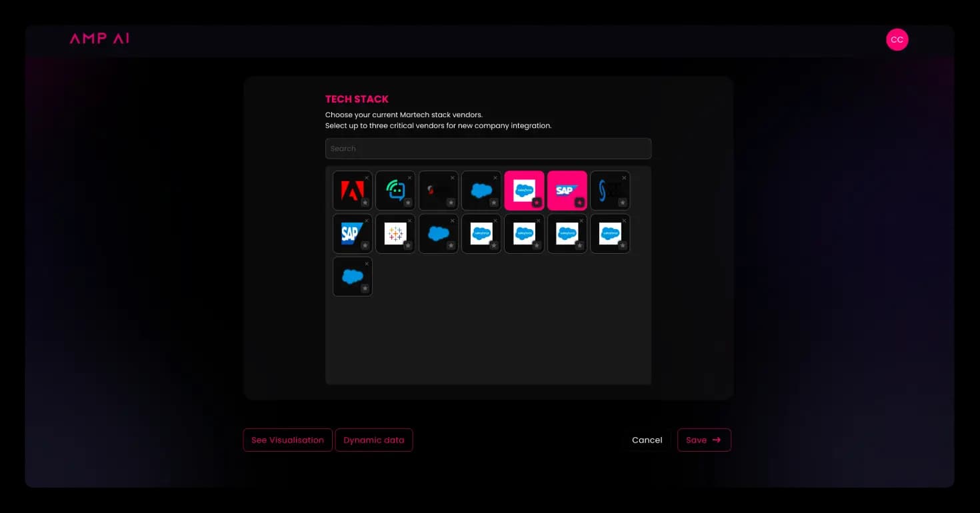Click the pink selected Salesforce vendor tile
980x513 pixels.
click(524, 190)
